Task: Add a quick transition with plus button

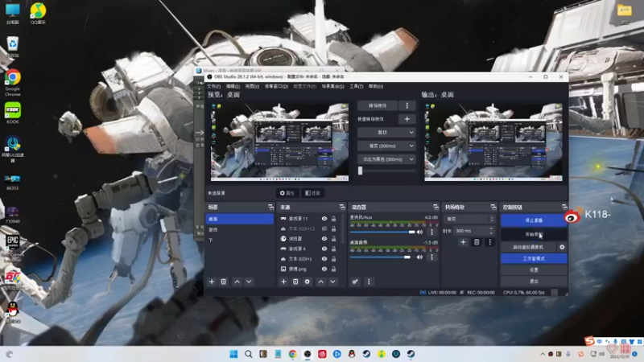Action: point(407,119)
